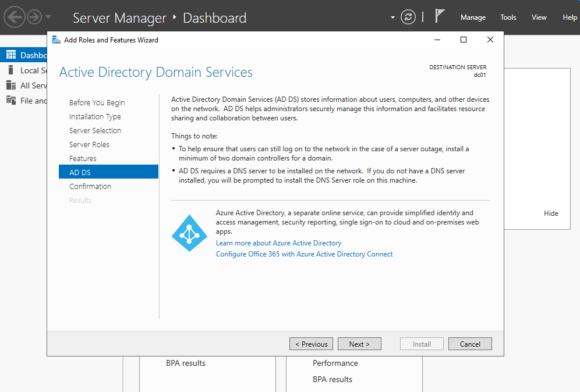The image size is (580, 392).
Task: Click the Dashboard icon in sidebar
Action: 11,55
